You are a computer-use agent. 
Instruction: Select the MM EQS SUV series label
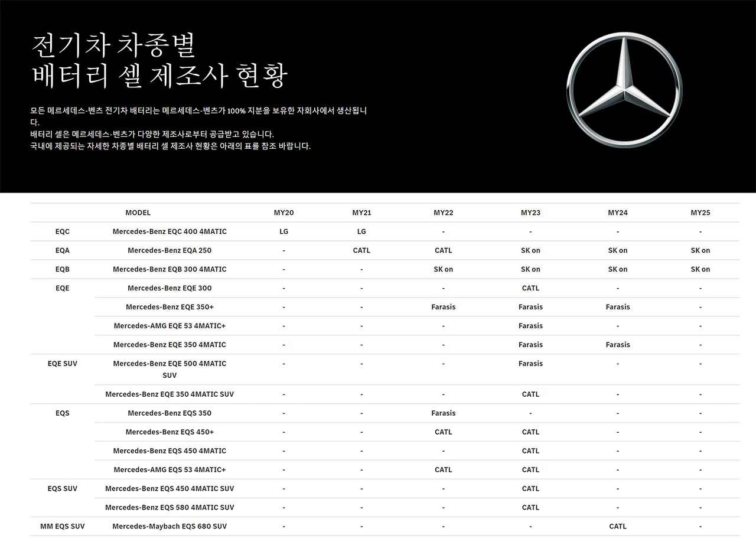[62, 527]
